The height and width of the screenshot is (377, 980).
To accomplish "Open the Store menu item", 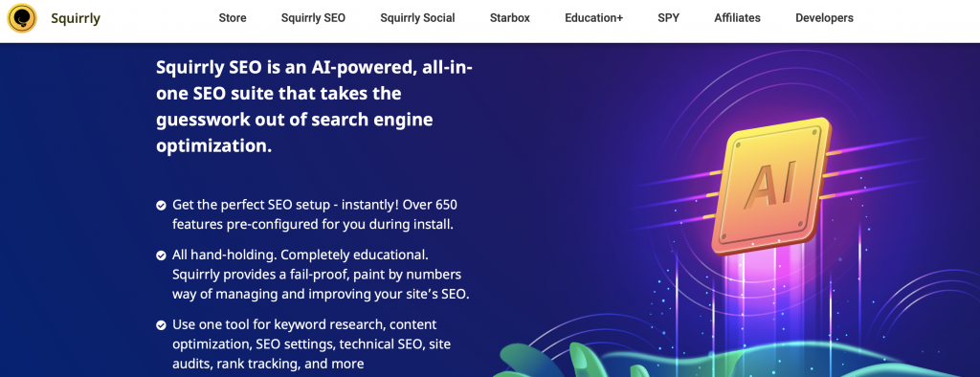I will click(x=233, y=18).
